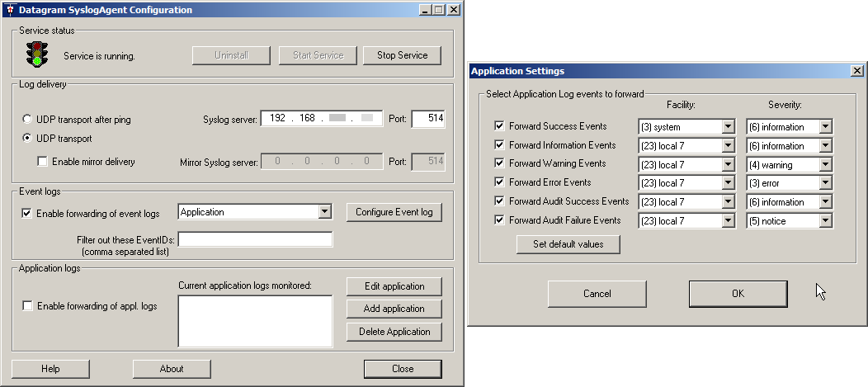Minimize the SyslogAgent Configuration window

[x=424, y=10]
